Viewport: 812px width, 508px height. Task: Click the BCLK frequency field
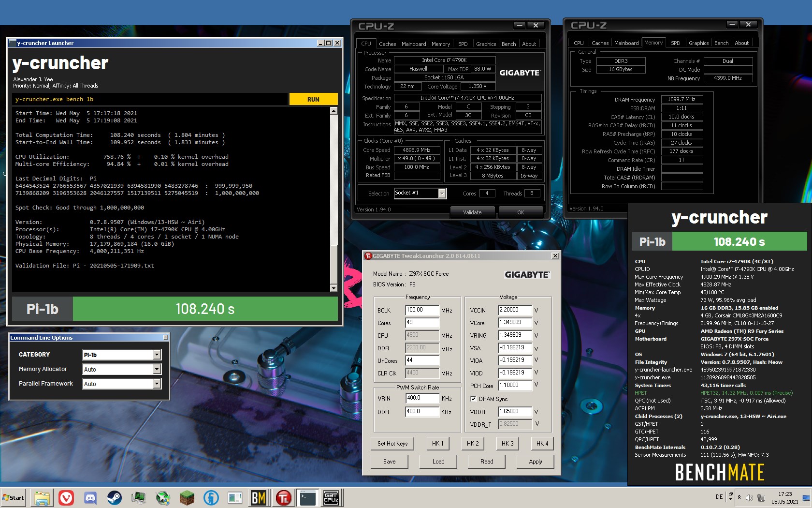click(x=422, y=310)
